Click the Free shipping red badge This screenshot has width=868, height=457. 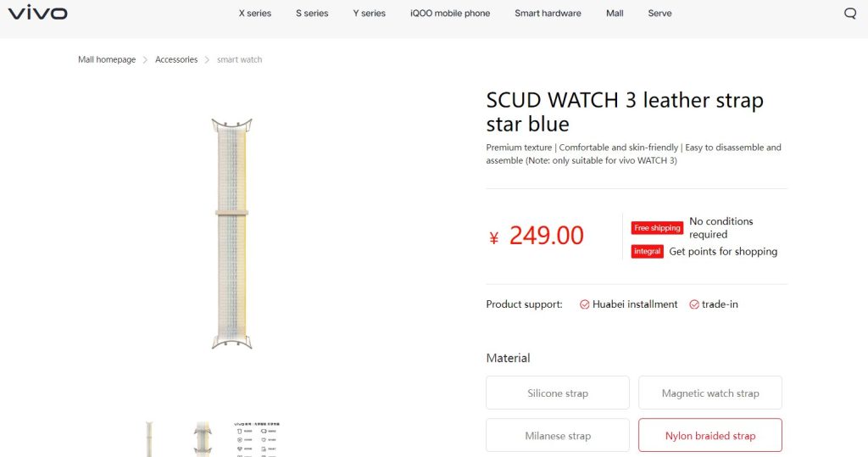pos(657,228)
